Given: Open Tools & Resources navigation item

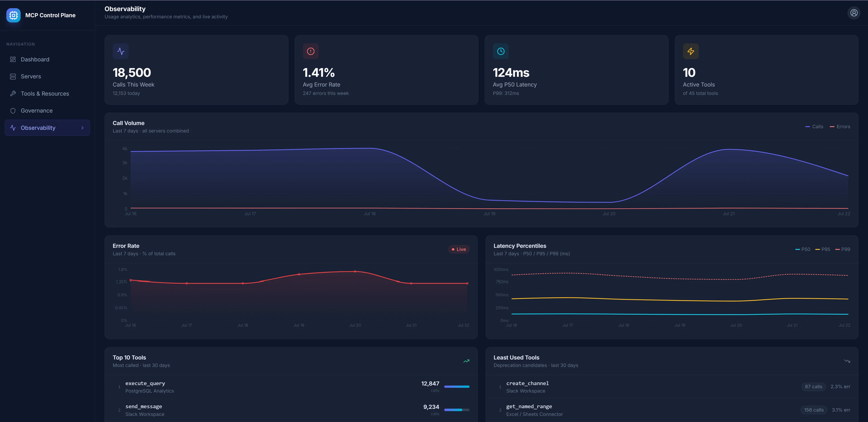Looking at the screenshot, I should pyautogui.click(x=47, y=93).
